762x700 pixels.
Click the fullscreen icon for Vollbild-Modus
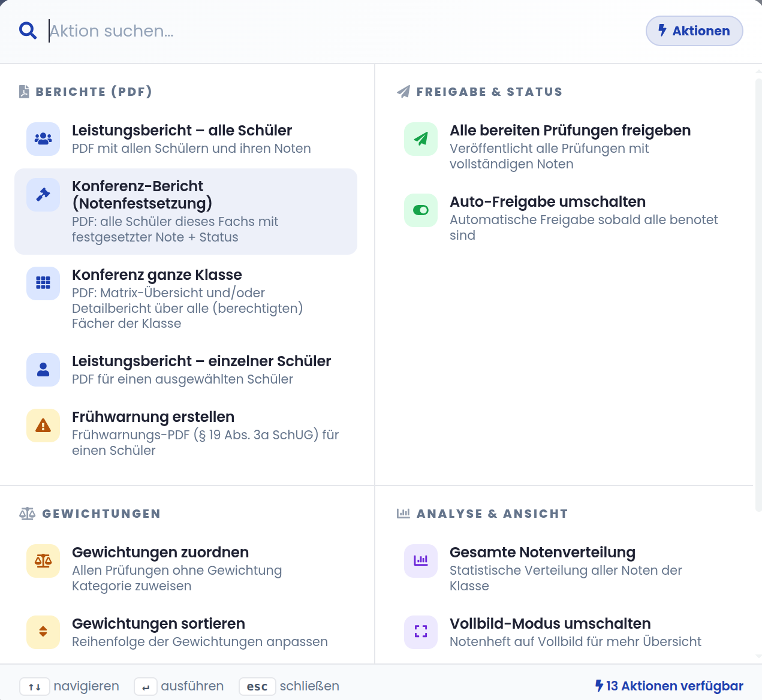pos(421,632)
